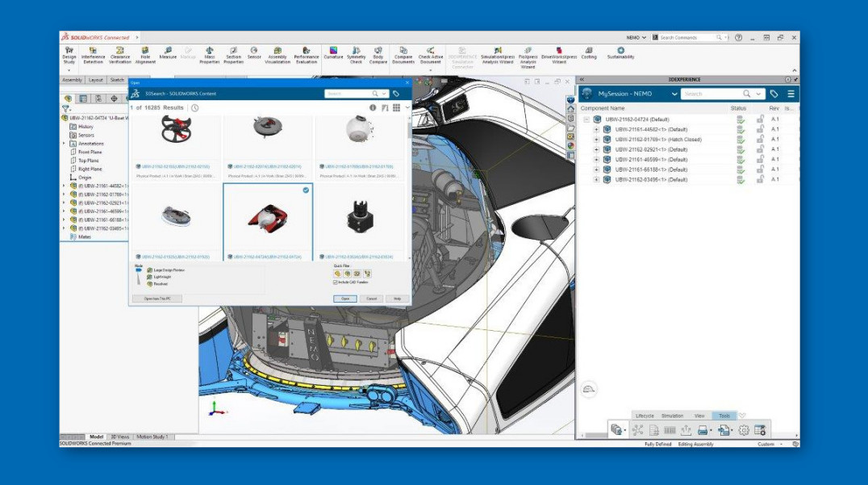Viewport: 868px width, 485px height.
Task: Click the Open from This PC button
Action: pyautogui.click(x=159, y=299)
